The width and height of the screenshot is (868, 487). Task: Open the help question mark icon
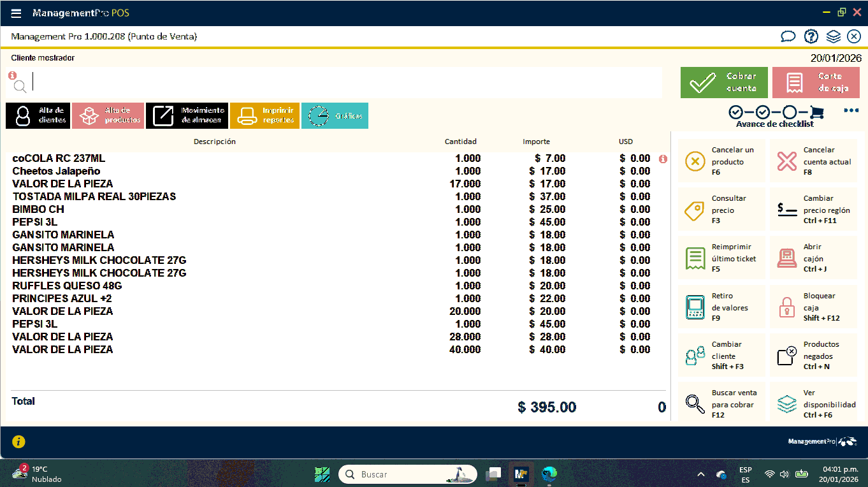[x=811, y=37]
